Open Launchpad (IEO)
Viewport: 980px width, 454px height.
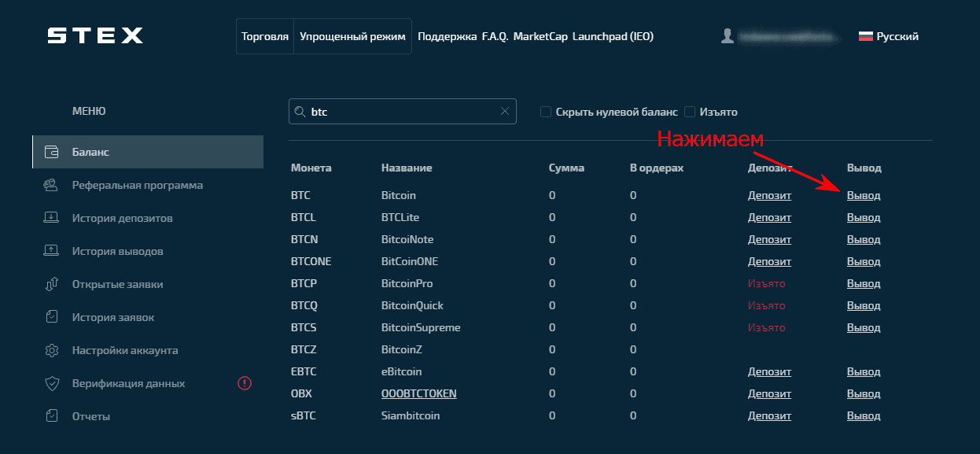click(613, 36)
